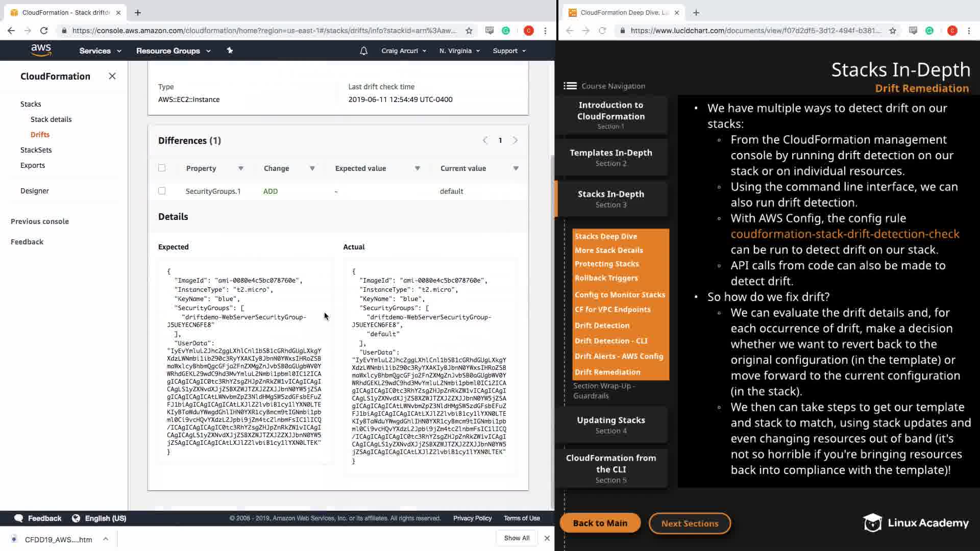
Task: Close the CloudFormation side panel
Action: click(112, 77)
